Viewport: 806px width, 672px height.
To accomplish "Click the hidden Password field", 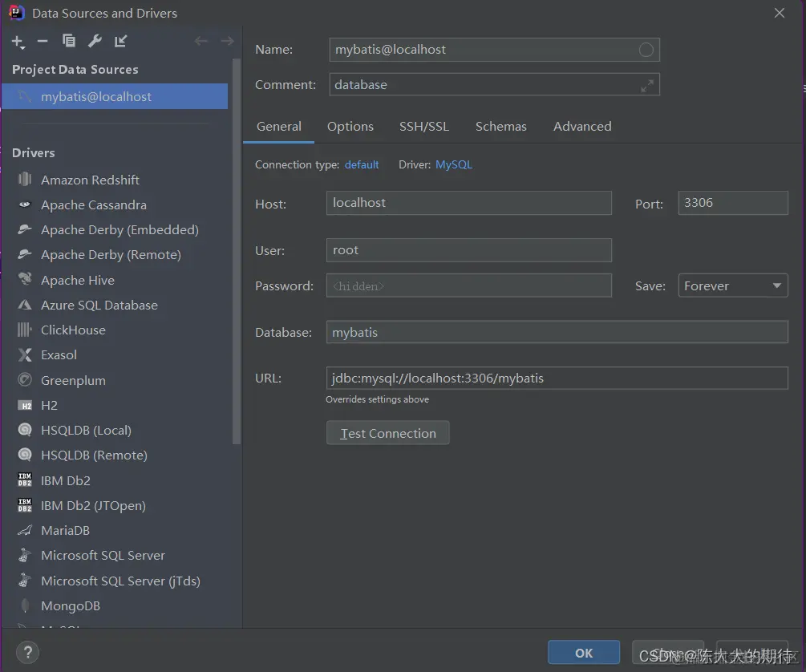I will click(x=469, y=285).
